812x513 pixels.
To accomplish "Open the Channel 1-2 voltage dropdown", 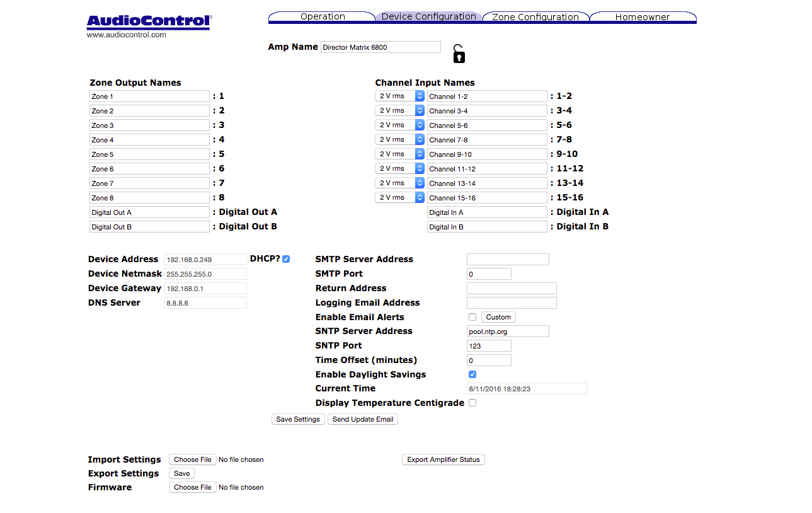I will (x=400, y=96).
